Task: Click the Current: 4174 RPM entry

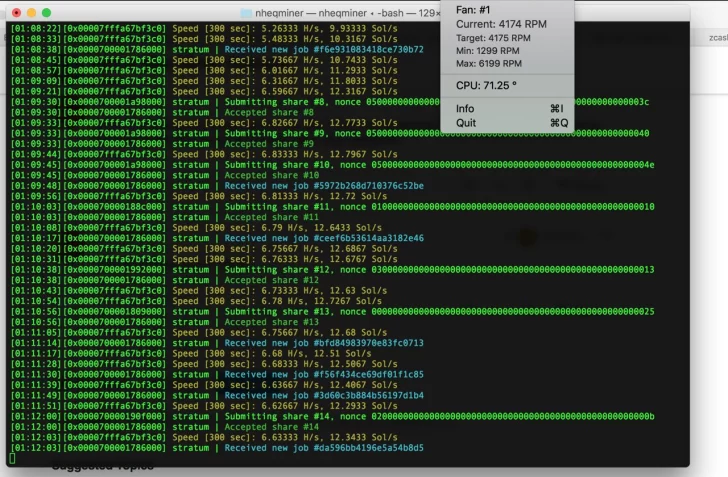Action: (x=501, y=24)
